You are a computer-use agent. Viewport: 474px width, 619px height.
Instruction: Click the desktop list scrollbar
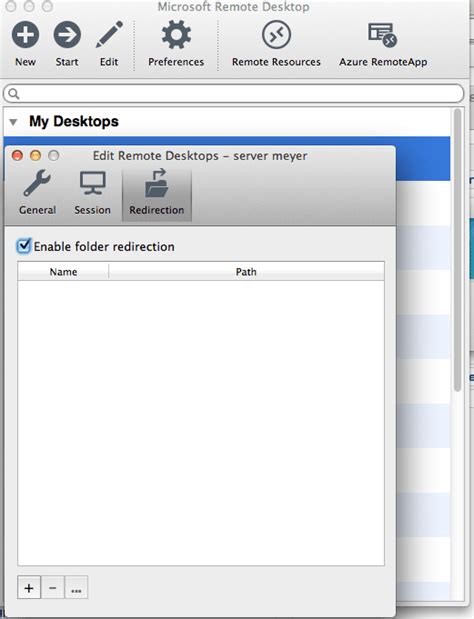tap(457, 250)
